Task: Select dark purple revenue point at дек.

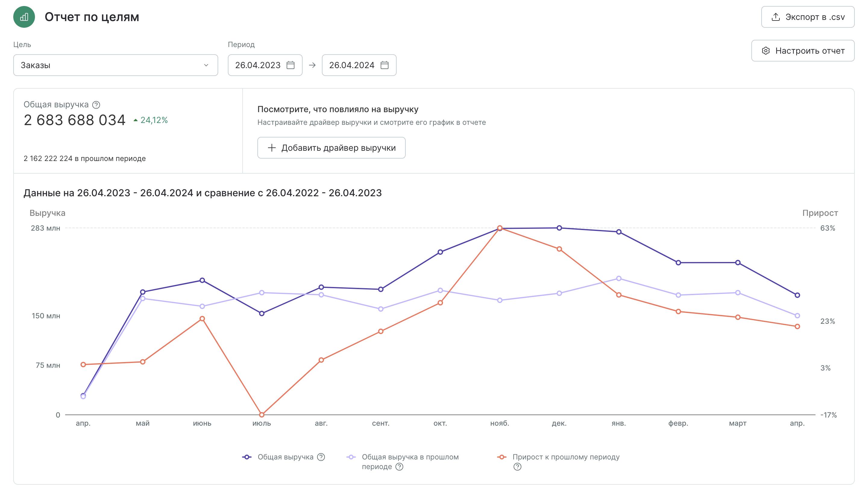Action: (559, 228)
